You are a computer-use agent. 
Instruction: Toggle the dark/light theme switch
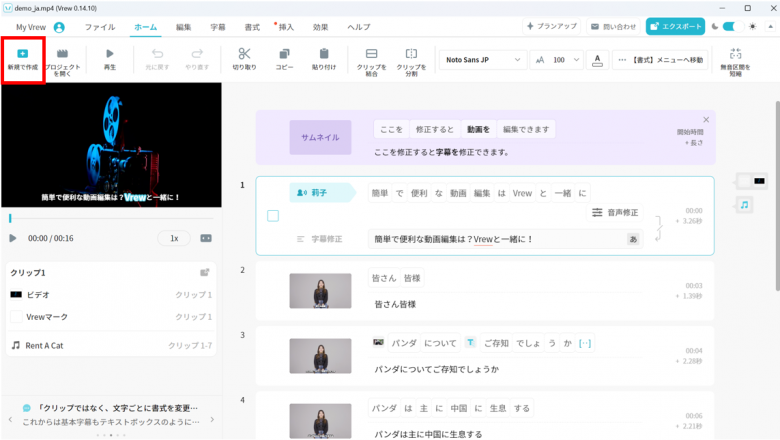pyautogui.click(x=733, y=26)
